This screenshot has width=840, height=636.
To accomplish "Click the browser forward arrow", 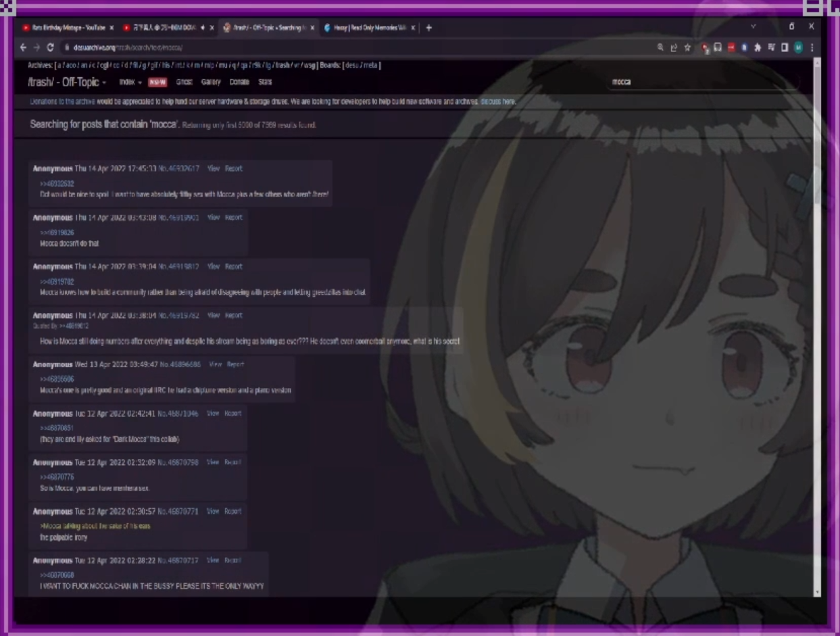I will coord(36,47).
